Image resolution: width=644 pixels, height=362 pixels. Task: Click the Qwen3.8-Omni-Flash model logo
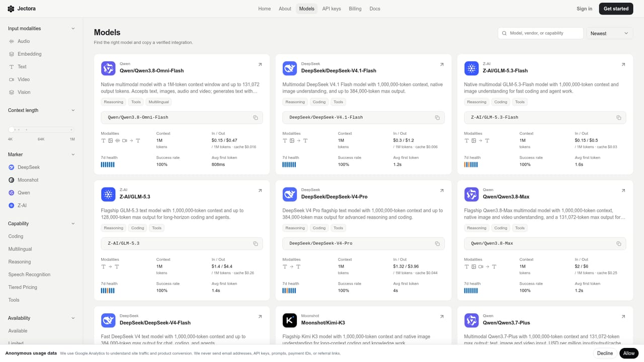(x=108, y=68)
